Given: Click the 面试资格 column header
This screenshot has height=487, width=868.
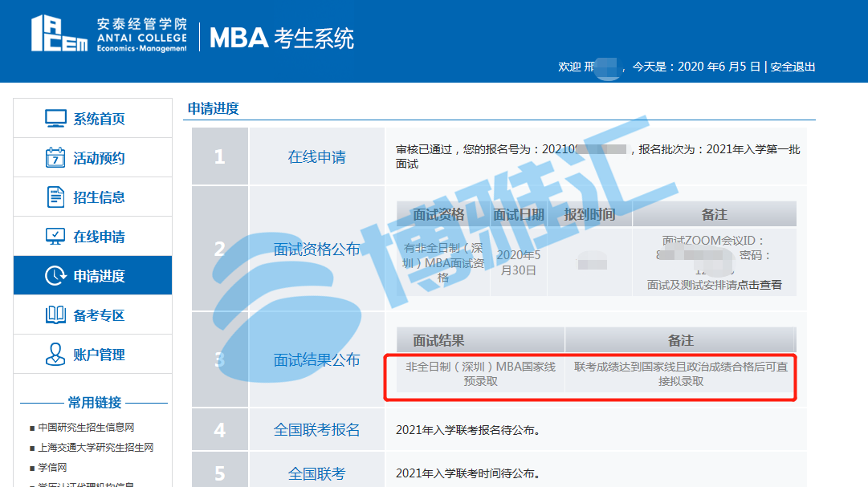Looking at the screenshot, I should tap(438, 215).
